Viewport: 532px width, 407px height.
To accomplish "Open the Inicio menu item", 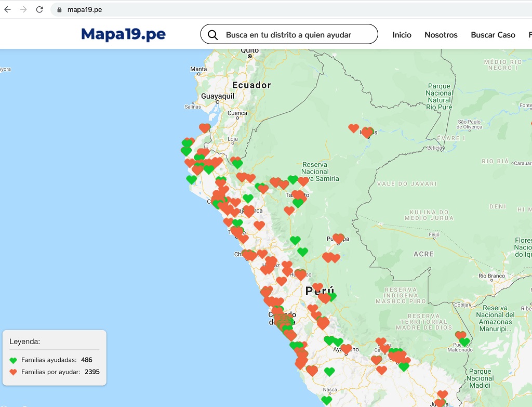I will [402, 35].
